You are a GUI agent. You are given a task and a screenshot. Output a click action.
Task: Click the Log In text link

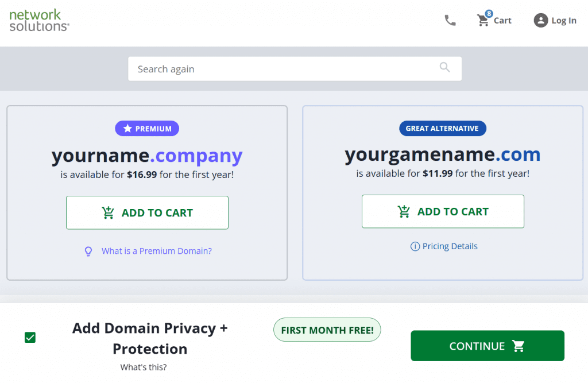pyautogui.click(x=564, y=21)
